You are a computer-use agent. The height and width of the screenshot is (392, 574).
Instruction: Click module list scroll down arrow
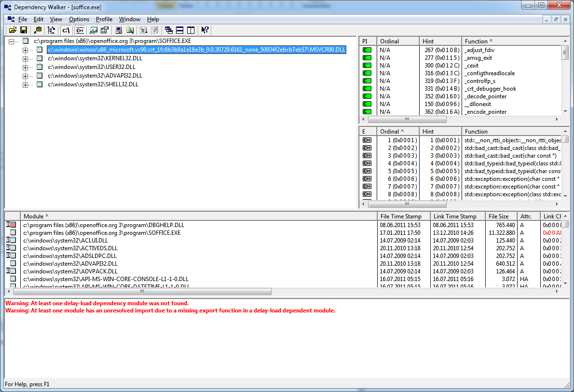point(565,284)
